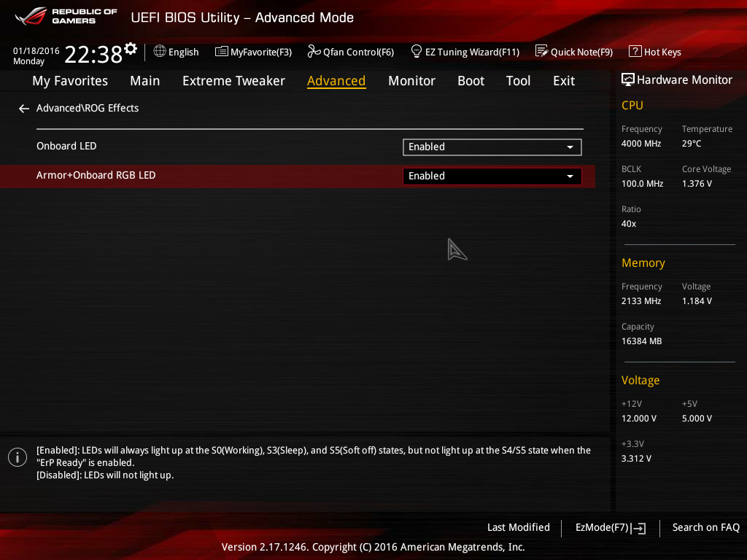Screen dimensions: 747x560
Task: Click the BCLK value 100.0 MHz
Action: pyautogui.click(x=642, y=183)
